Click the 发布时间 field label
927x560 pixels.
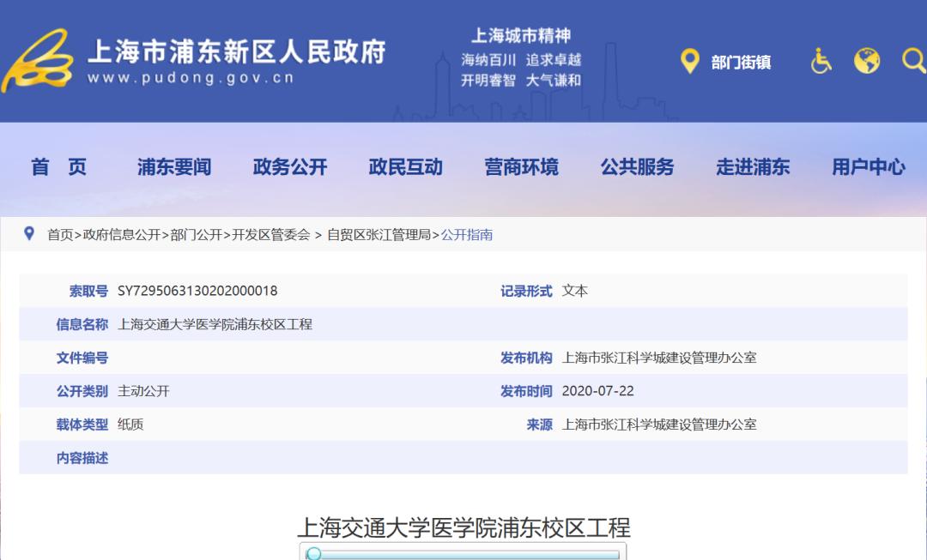(526, 391)
